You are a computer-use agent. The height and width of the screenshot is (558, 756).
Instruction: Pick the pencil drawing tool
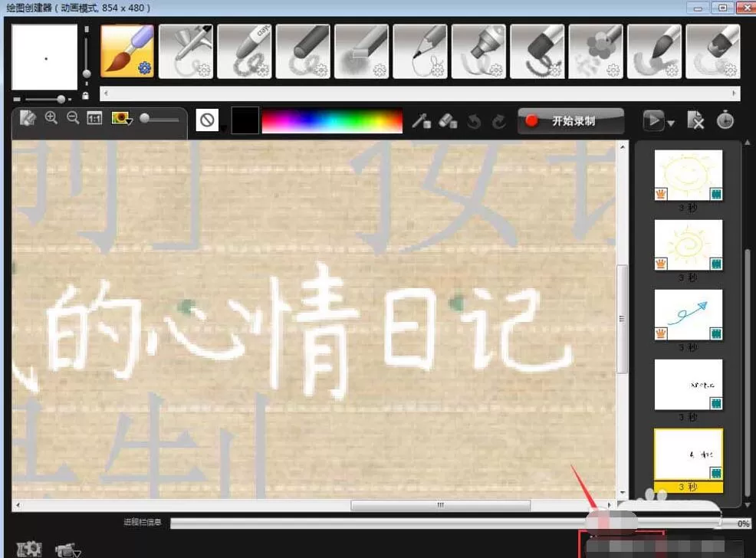pyautogui.click(x=420, y=51)
